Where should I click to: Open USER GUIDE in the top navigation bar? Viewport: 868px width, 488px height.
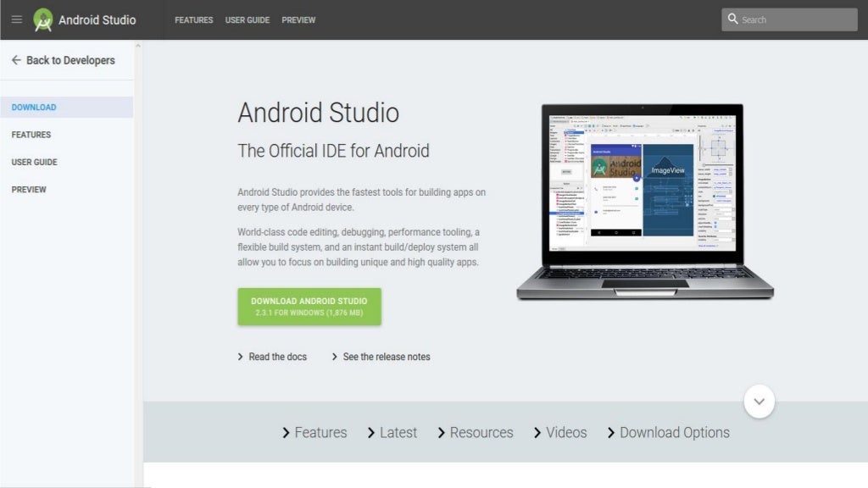pyautogui.click(x=248, y=20)
